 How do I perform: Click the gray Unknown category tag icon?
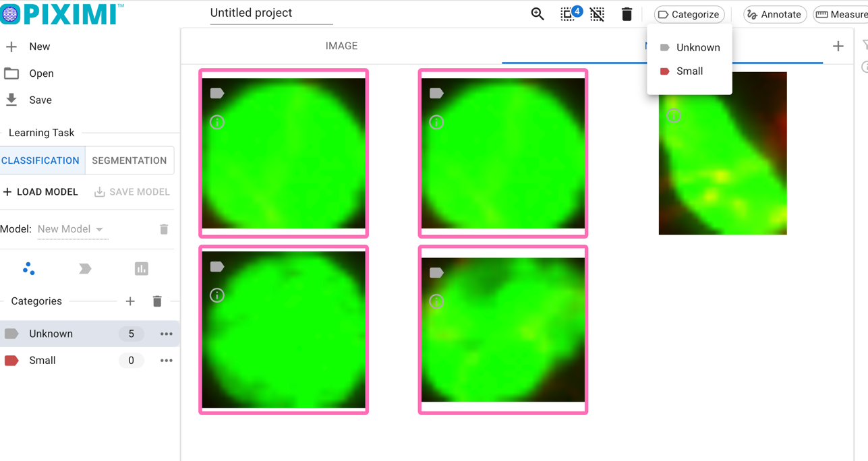pos(11,334)
